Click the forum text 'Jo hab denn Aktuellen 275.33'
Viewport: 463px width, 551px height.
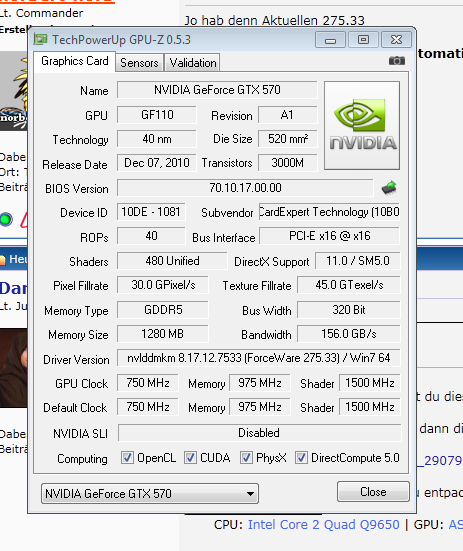click(275, 20)
